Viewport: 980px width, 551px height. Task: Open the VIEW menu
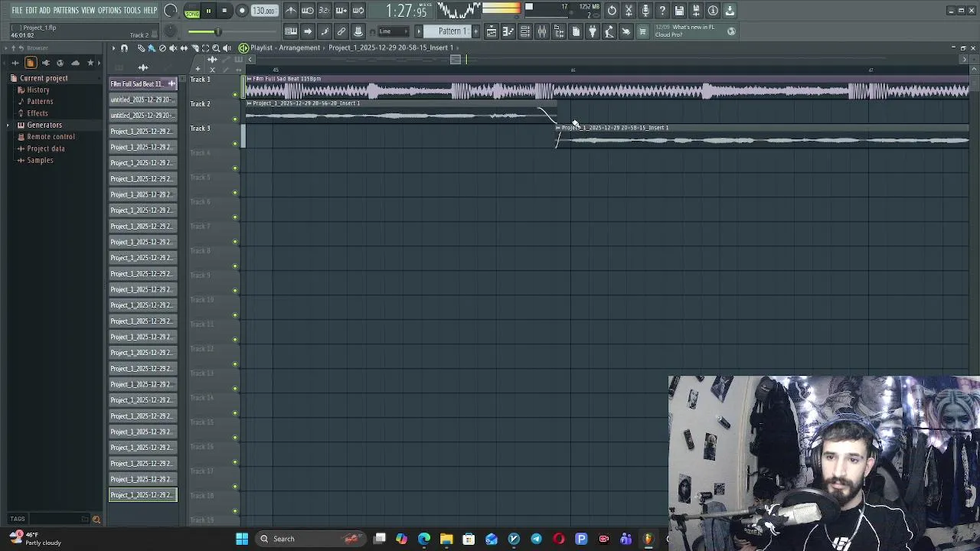pyautogui.click(x=88, y=11)
